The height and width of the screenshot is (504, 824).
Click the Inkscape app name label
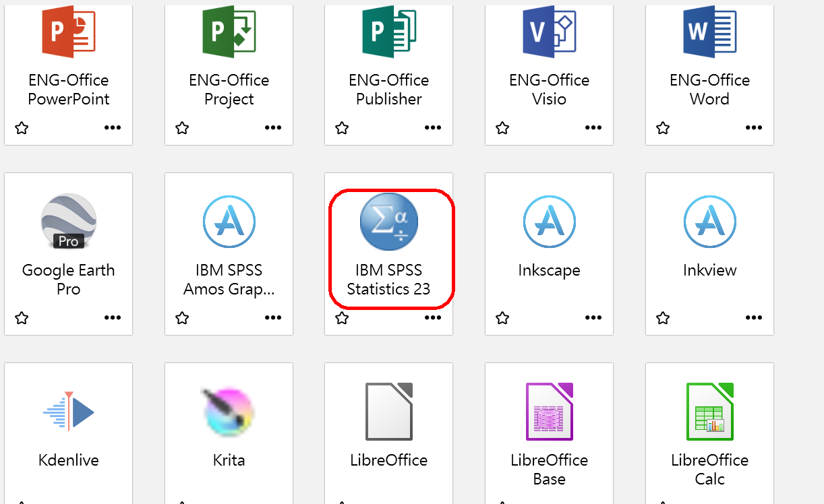tap(549, 271)
